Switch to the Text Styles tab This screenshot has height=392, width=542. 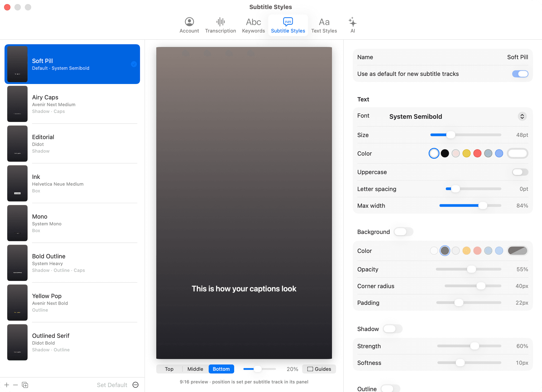coord(324,25)
